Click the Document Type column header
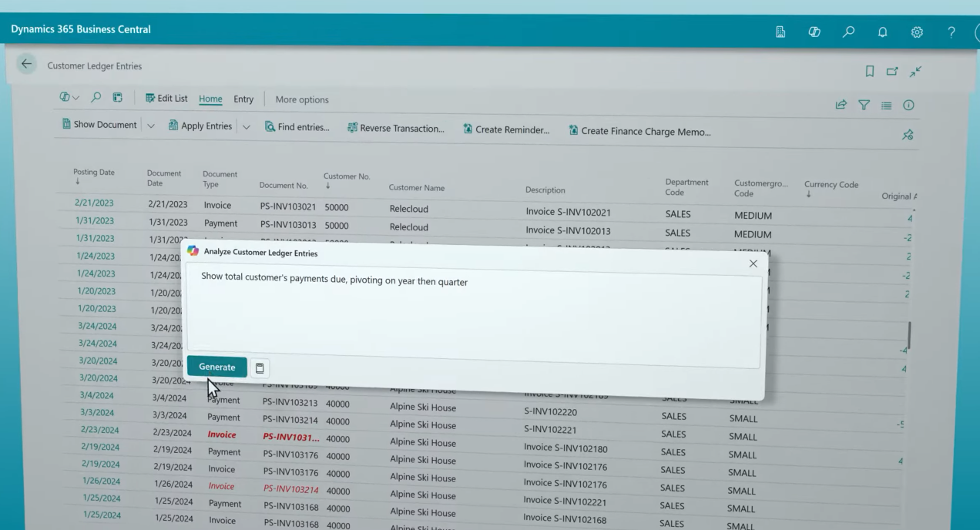Viewport: 980px width, 530px height. (x=220, y=179)
